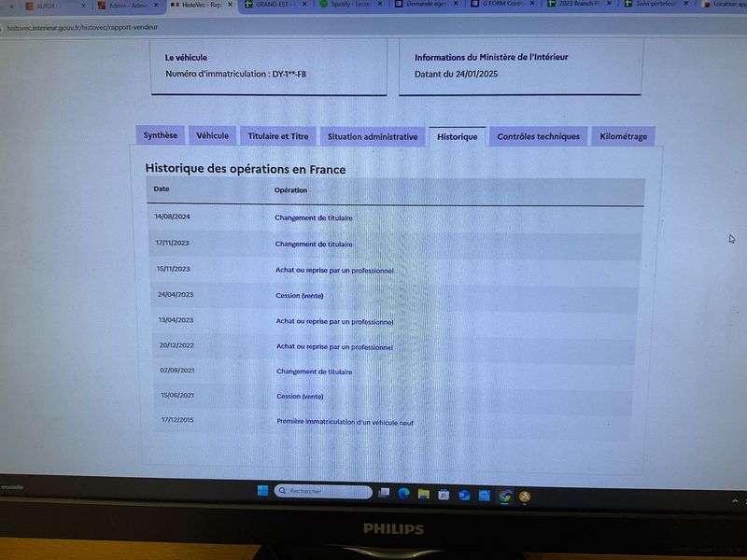This screenshot has height=560, width=747.
Task: Close the 2023 Branch browser tab
Action: [x=609, y=4]
